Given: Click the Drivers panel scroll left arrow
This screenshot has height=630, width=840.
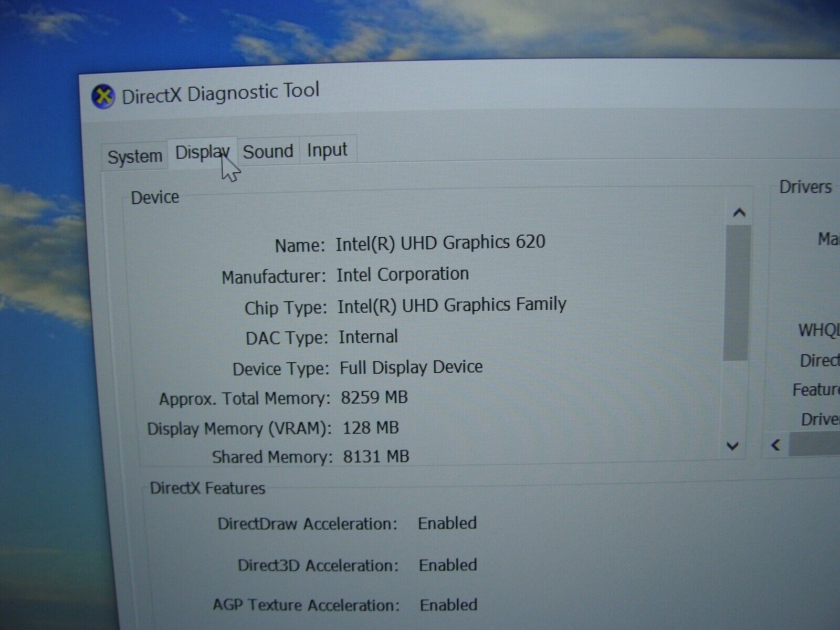Looking at the screenshot, I should tap(775, 446).
